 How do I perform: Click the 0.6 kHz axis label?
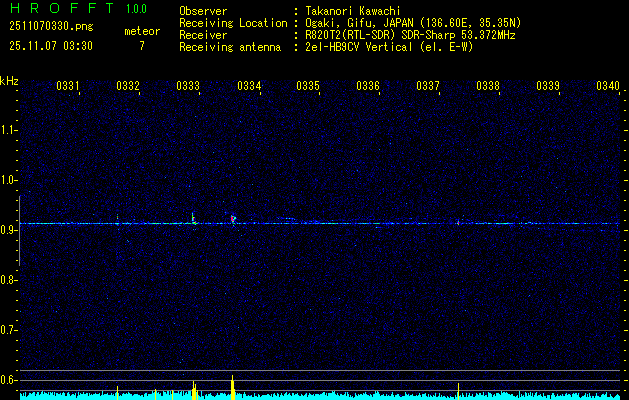click(x=8, y=380)
